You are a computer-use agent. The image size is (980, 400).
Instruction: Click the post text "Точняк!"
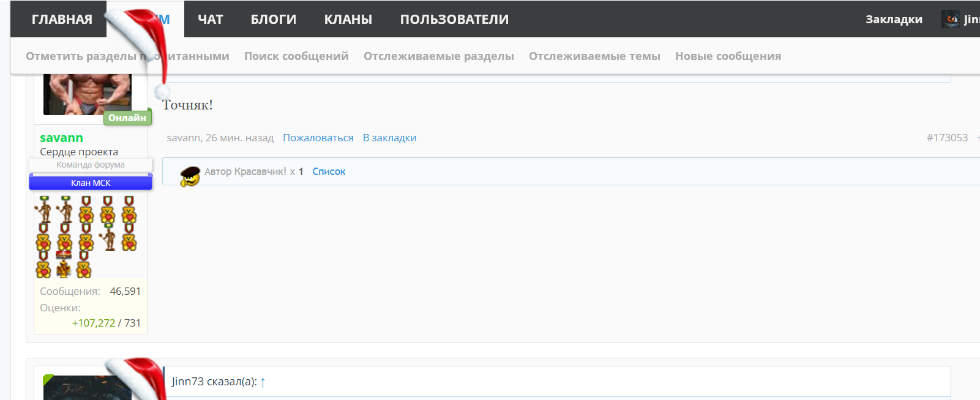click(x=187, y=105)
